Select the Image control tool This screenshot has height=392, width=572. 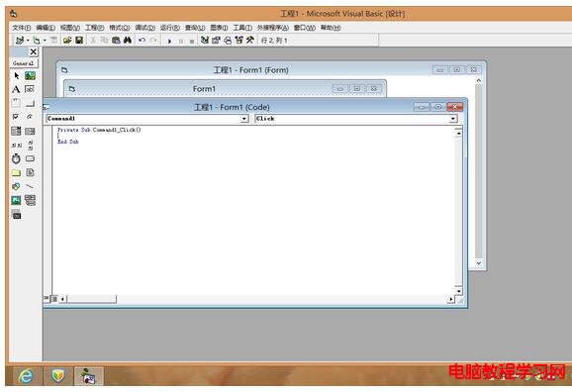[16, 200]
